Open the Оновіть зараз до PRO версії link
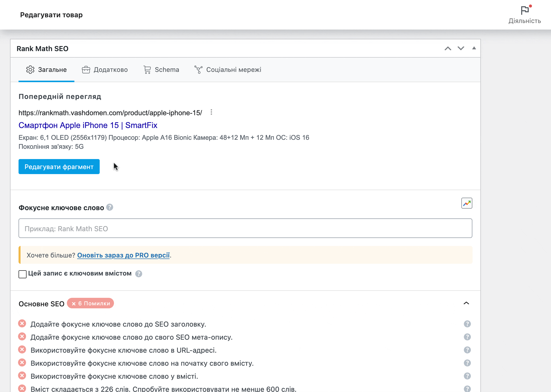 coord(123,255)
